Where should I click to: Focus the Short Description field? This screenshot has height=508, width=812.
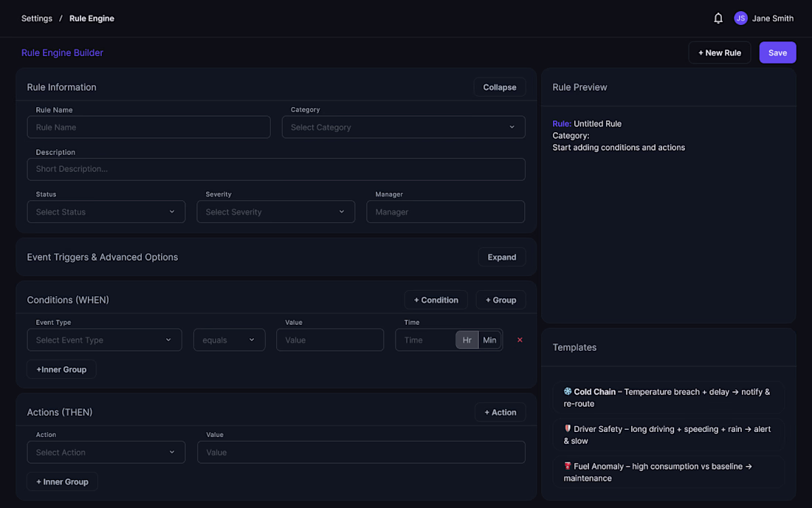(x=276, y=169)
